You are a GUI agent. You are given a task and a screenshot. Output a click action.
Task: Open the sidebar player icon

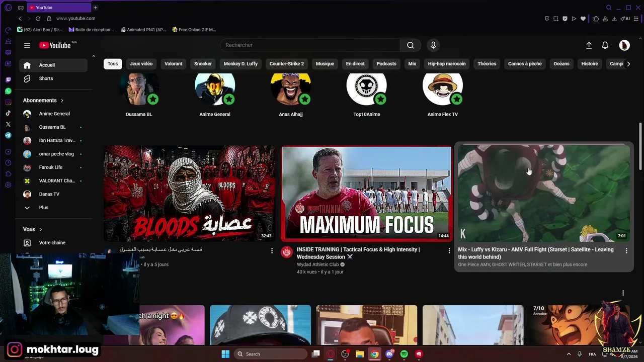[x=8, y=152]
